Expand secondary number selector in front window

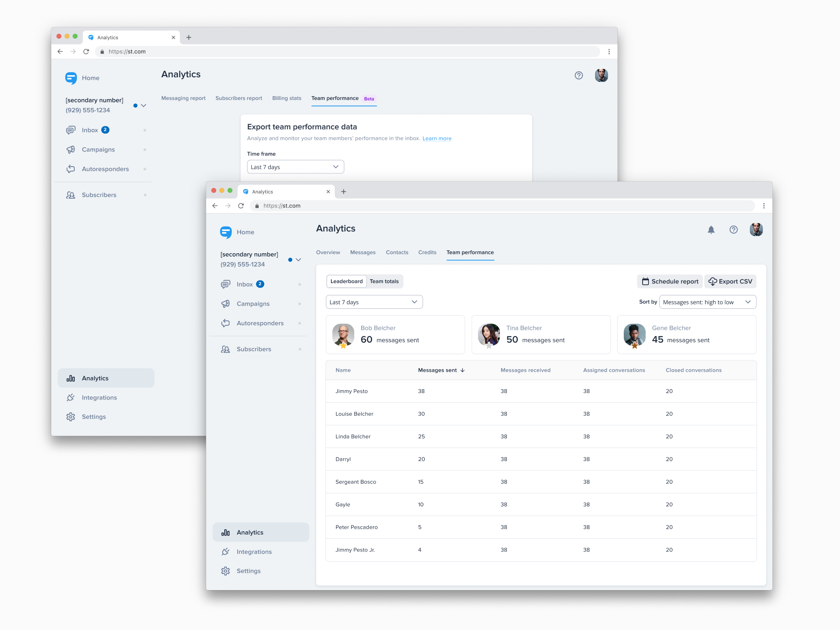tap(299, 260)
